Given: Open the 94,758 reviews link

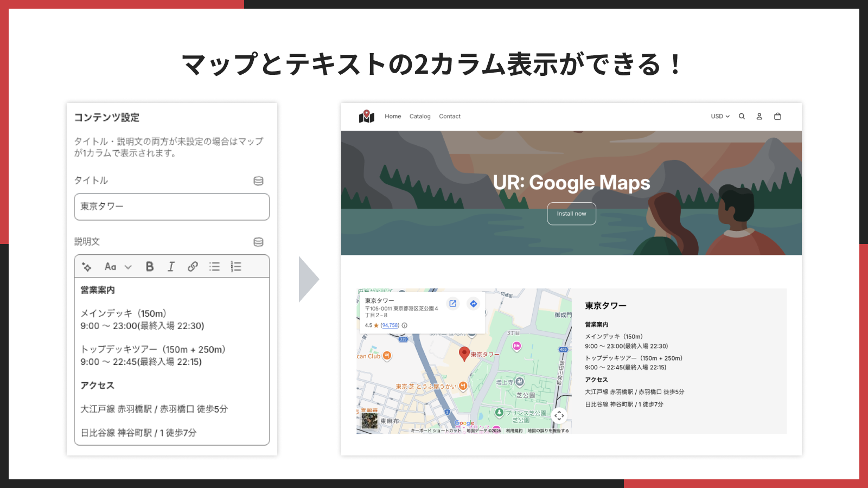Looking at the screenshot, I should click(x=390, y=325).
